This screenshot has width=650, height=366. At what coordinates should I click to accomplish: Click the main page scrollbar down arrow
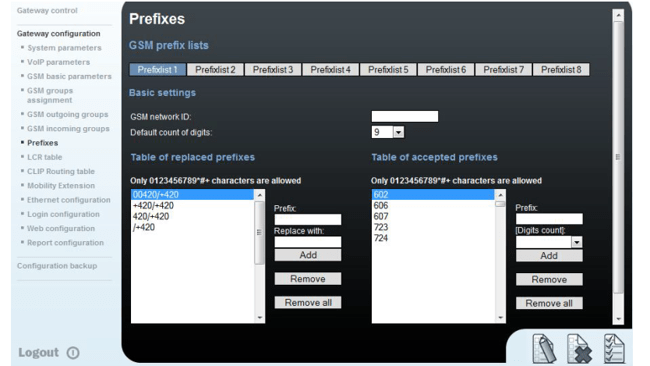(x=618, y=319)
